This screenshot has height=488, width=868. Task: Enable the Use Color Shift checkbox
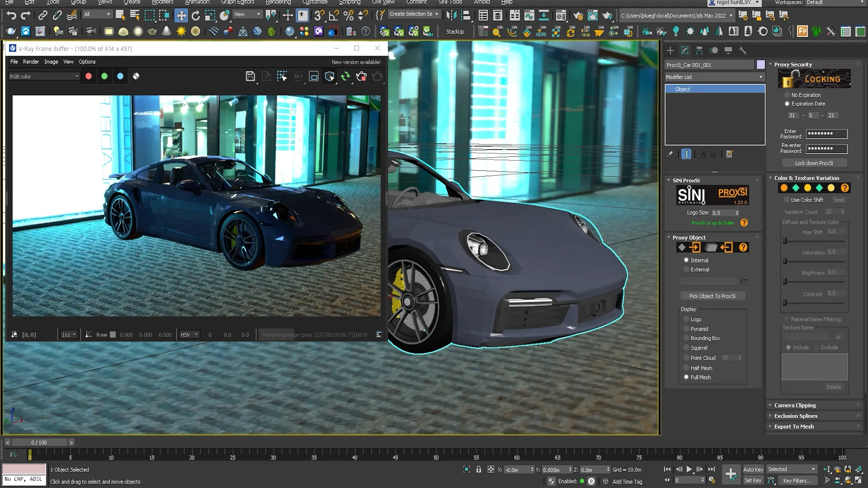pyautogui.click(x=787, y=200)
